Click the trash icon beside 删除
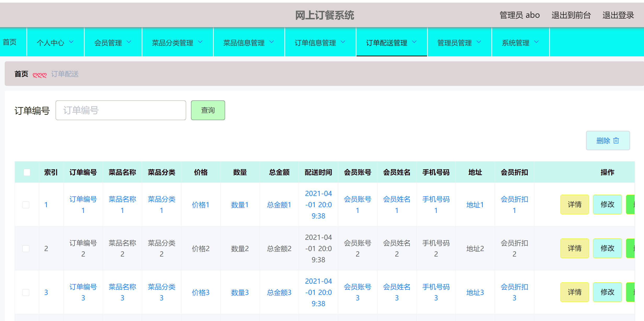644x321 pixels. pos(616,141)
